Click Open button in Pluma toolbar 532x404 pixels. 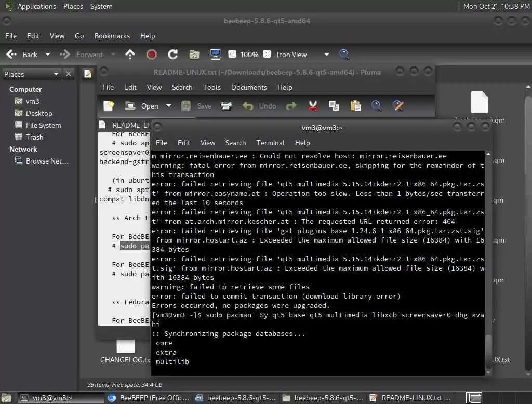141,106
